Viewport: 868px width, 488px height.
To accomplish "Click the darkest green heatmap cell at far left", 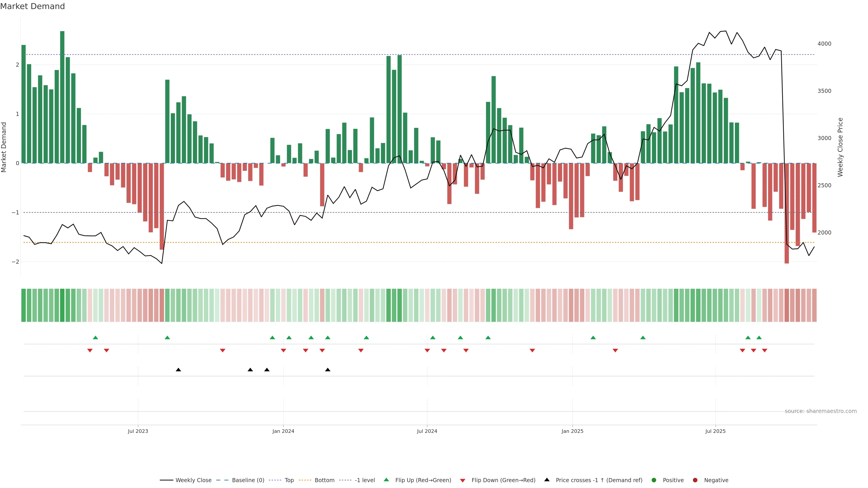I will pyautogui.click(x=62, y=305).
